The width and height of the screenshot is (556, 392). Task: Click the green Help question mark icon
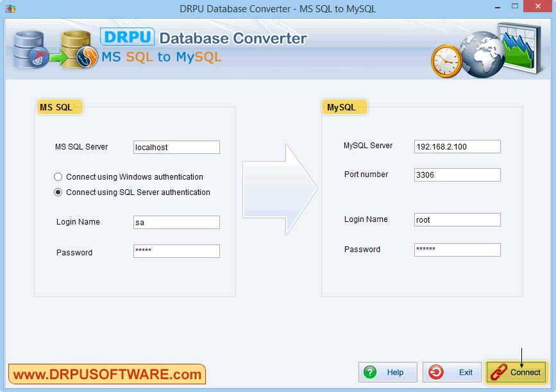371,372
